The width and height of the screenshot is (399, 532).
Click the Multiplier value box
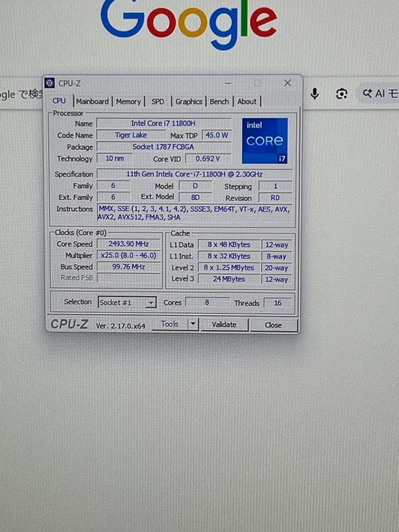pyautogui.click(x=128, y=255)
